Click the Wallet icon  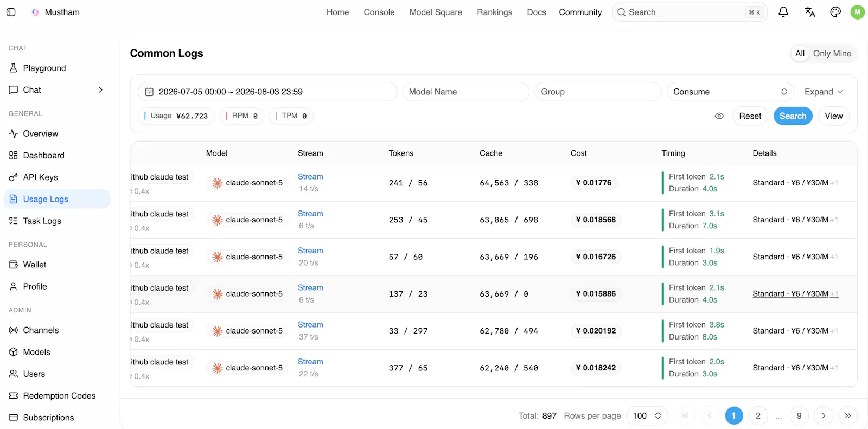click(x=14, y=265)
